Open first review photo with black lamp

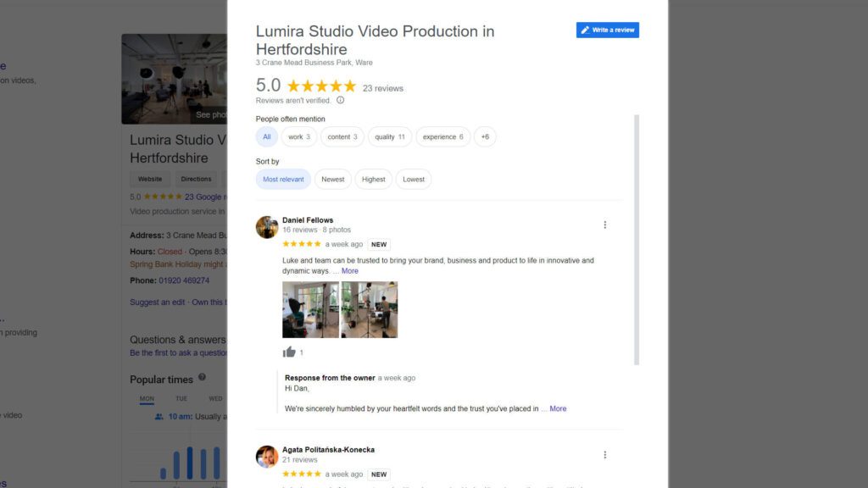coord(310,310)
